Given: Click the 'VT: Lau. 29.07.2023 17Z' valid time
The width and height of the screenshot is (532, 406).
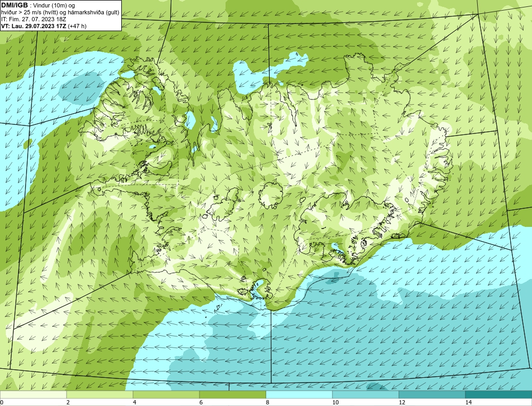Looking at the screenshot, I should pos(34,26).
